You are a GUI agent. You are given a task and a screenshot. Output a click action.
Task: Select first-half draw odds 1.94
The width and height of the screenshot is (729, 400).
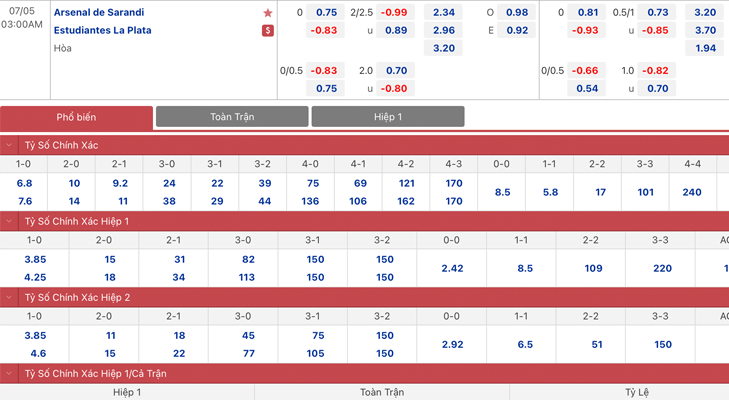click(705, 48)
